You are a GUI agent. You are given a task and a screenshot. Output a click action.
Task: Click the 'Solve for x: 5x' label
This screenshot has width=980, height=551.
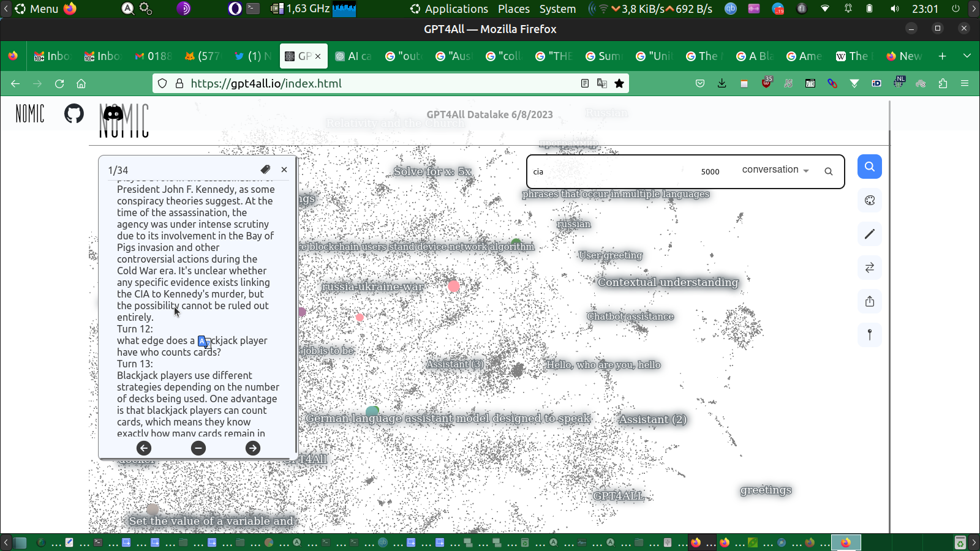(432, 171)
